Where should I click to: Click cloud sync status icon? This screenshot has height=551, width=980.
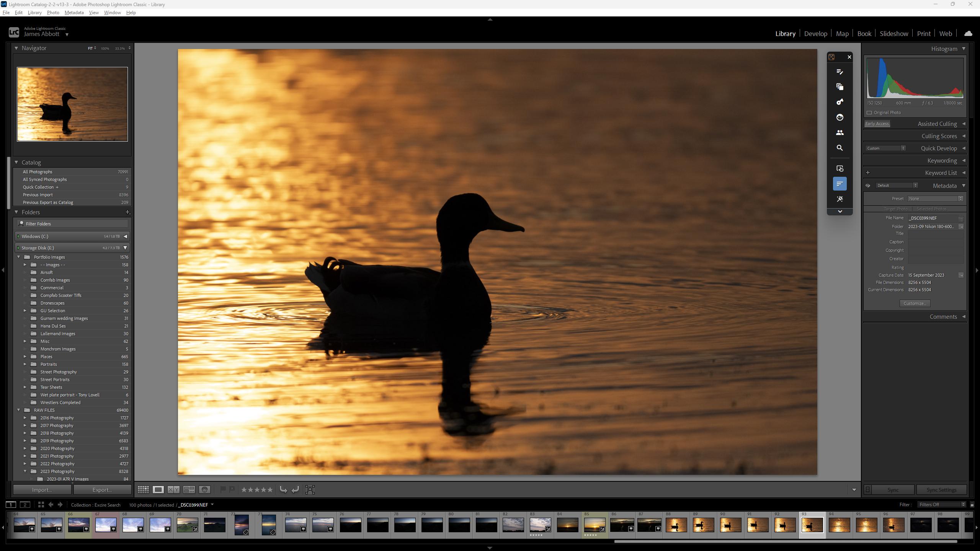(x=968, y=34)
